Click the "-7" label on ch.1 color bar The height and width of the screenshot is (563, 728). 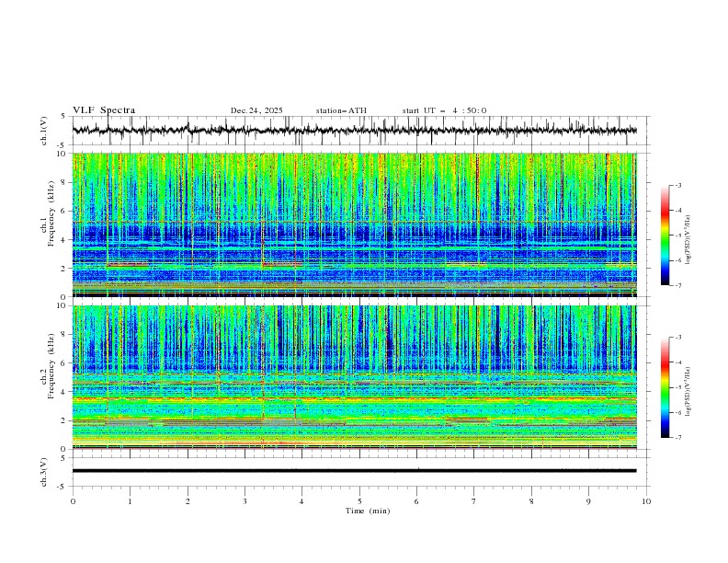click(x=678, y=285)
